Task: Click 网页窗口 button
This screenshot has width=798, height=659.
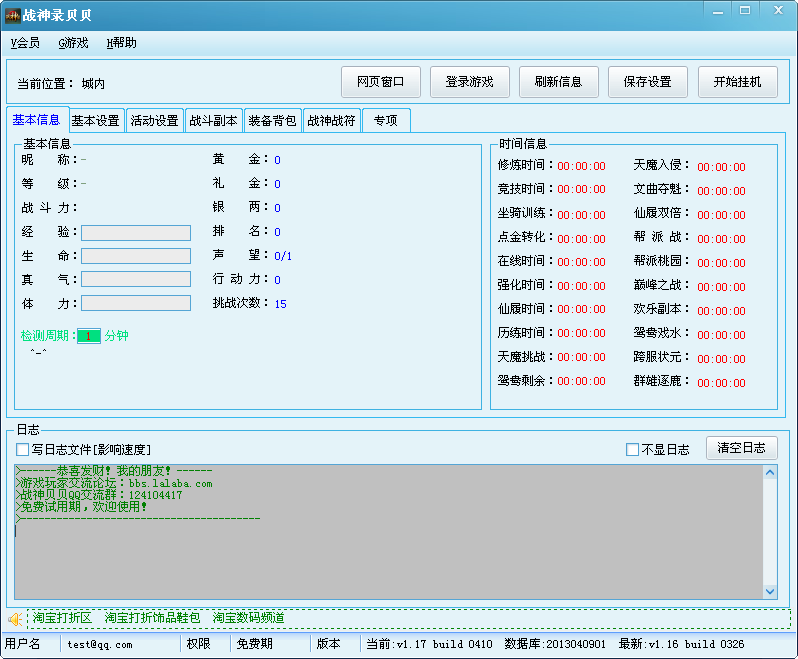Action: pos(381,81)
